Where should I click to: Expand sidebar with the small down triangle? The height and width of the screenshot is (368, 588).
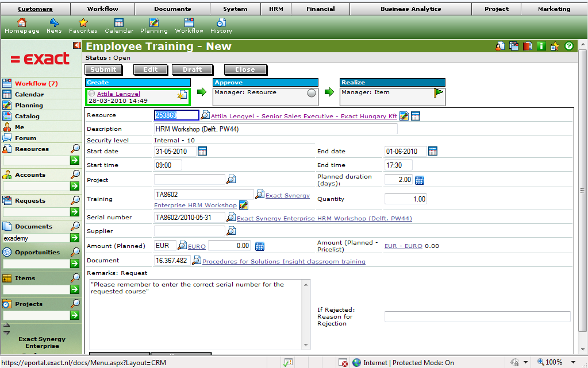click(x=6, y=333)
